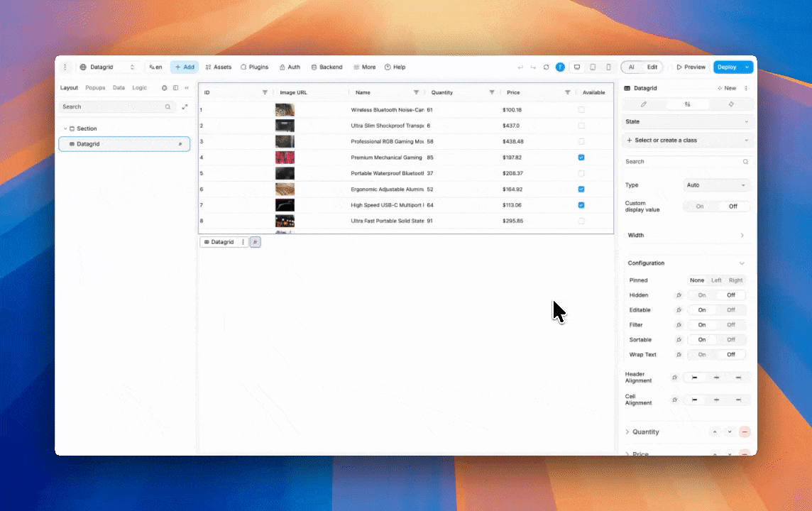This screenshot has height=511, width=812.
Task: Set Wrap Text to On
Action: coord(701,355)
